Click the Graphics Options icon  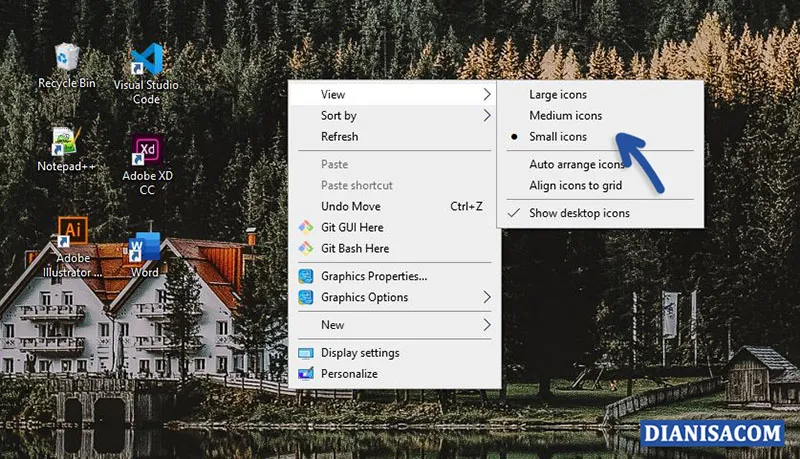coord(306,297)
